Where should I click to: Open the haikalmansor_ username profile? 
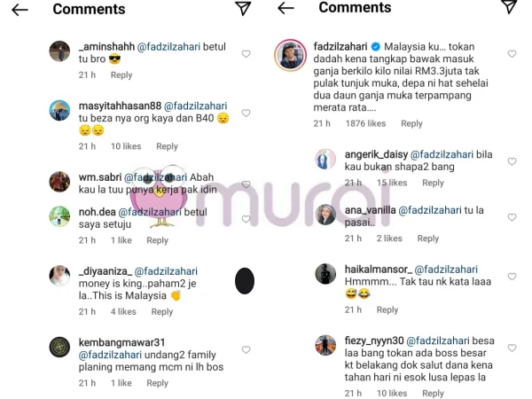379,270
